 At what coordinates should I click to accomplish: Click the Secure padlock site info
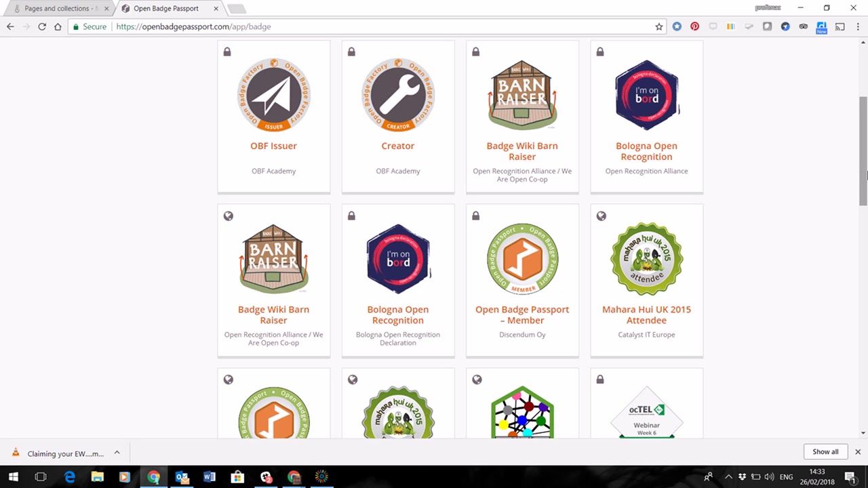pyautogui.click(x=89, y=26)
